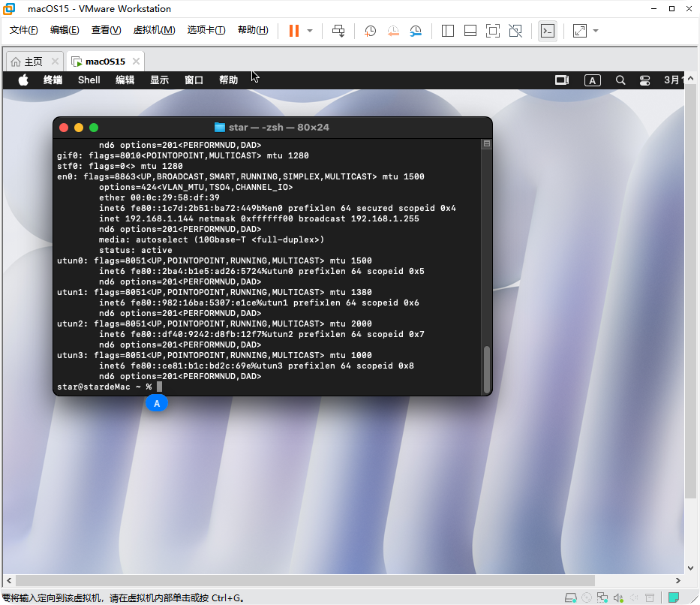Click the green zoom button on the Terminal window
Image resolution: width=700 pixels, height=605 pixels.
point(93,128)
